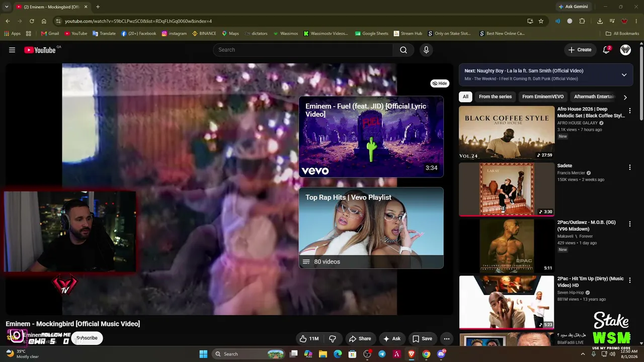The height and width of the screenshot is (362, 644).
Task: Open the Apps shortcut in bookmarks bar
Action: [12, 34]
